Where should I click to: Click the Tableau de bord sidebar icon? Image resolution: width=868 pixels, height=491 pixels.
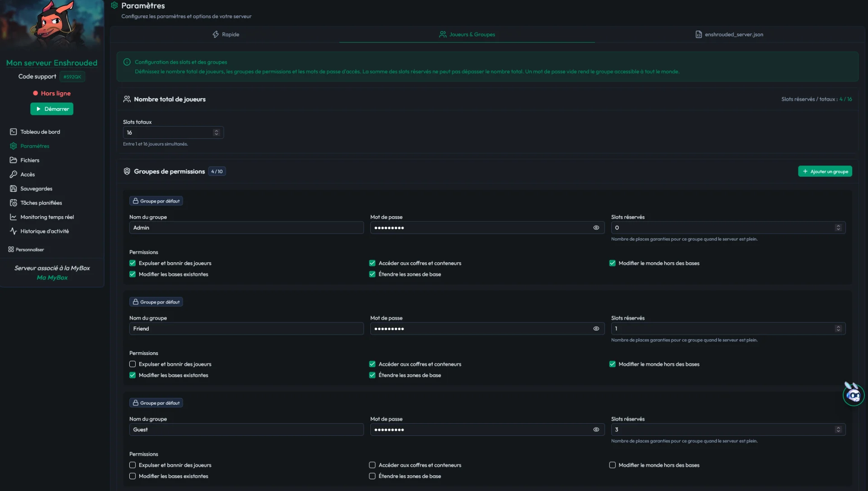click(x=14, y=132)
